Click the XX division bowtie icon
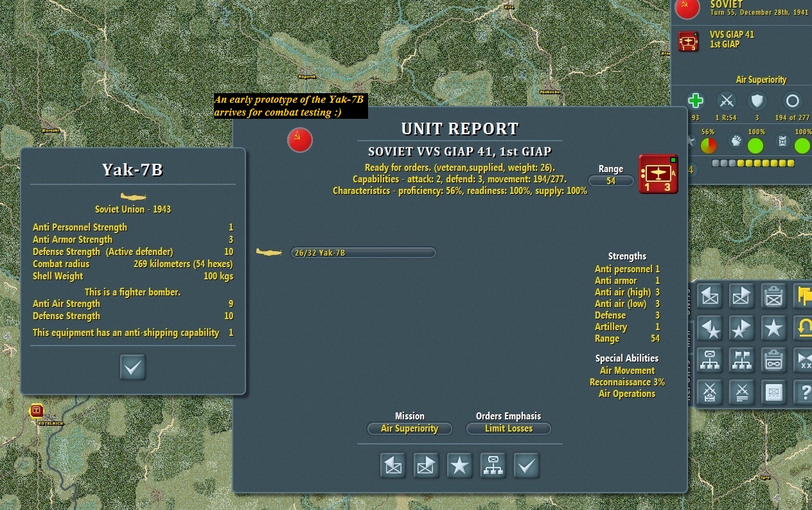The width and height of the screenshot is (812, 510). point(804,360)
